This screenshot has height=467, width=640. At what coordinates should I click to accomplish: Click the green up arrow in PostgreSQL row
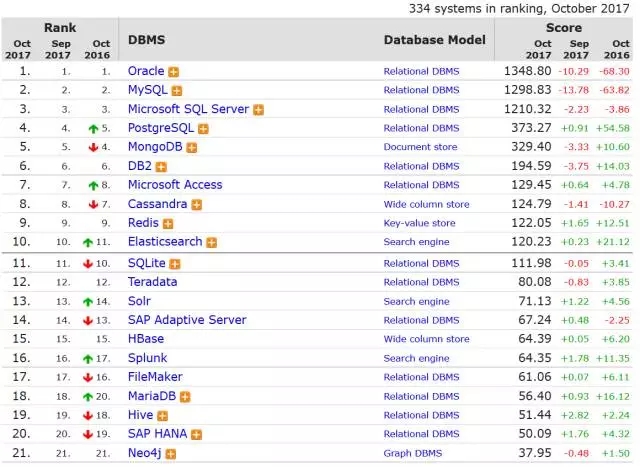[x=93, y=129]
